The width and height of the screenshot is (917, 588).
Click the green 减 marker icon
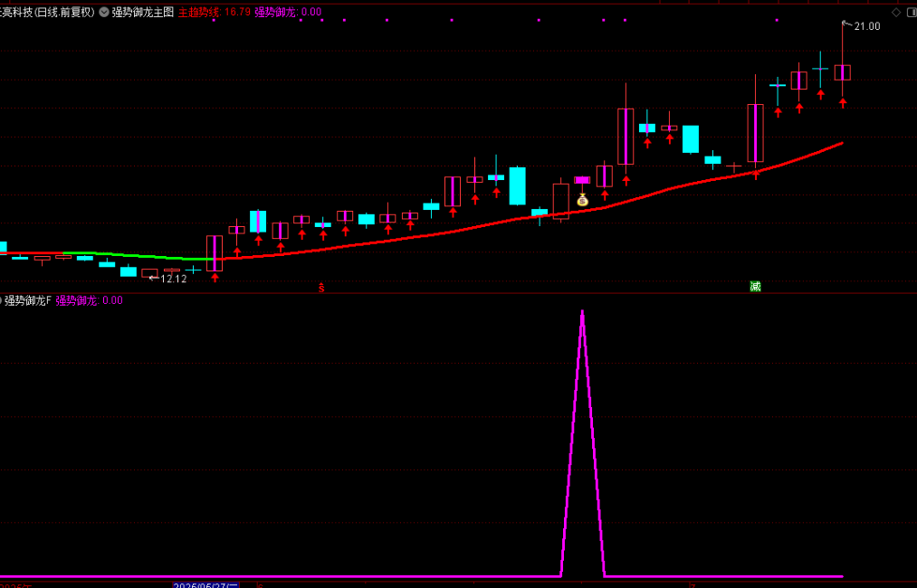755,287
